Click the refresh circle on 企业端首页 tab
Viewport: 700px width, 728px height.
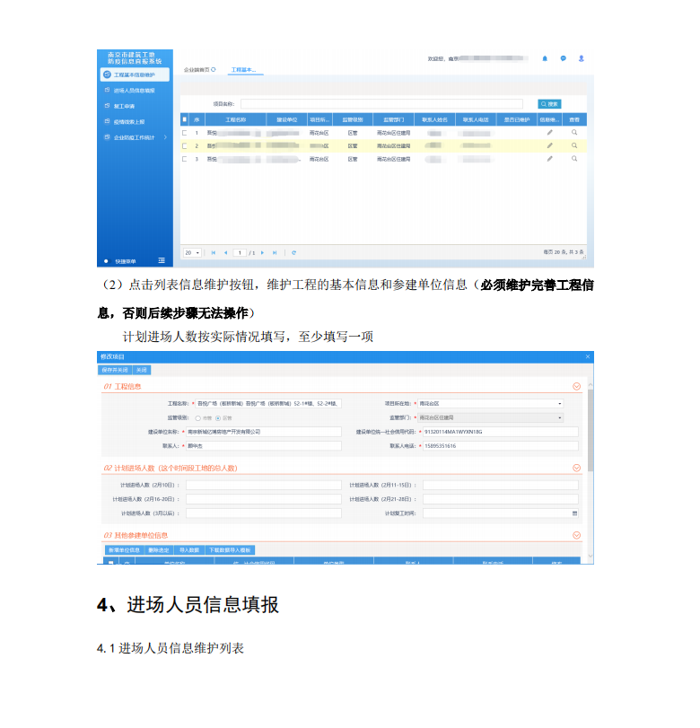point(214,70)
